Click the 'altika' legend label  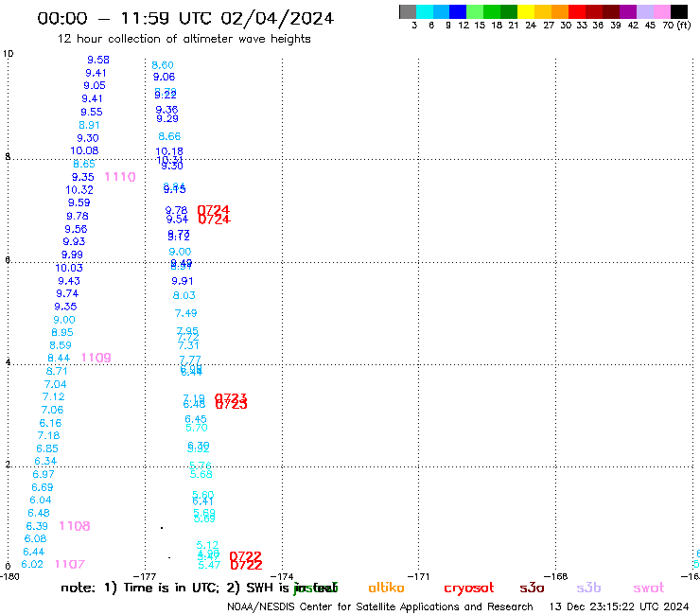point(386,588)
